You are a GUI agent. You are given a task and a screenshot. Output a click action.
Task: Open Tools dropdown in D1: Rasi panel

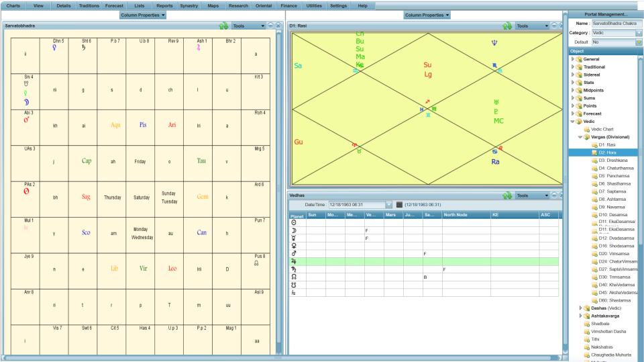tap(532, 26)
